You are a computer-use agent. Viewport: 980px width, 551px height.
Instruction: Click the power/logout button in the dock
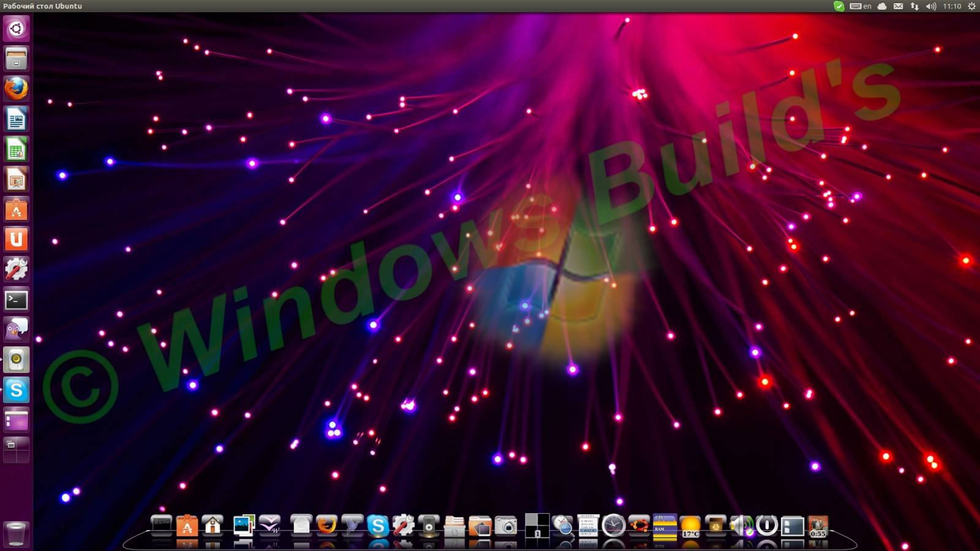[767, 526]
